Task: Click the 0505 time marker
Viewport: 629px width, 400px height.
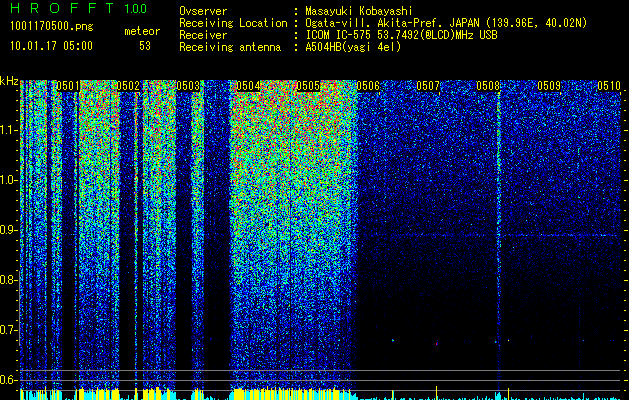Action: (308, 86)
